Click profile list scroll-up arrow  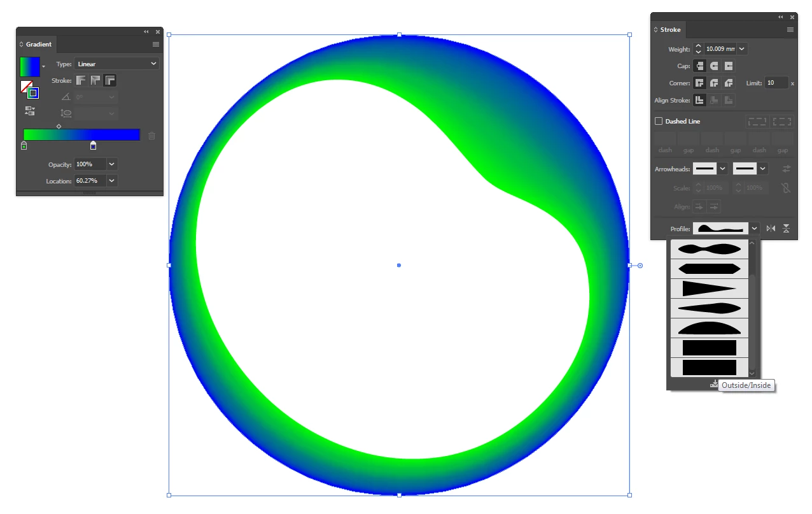(x=752, y=243)
